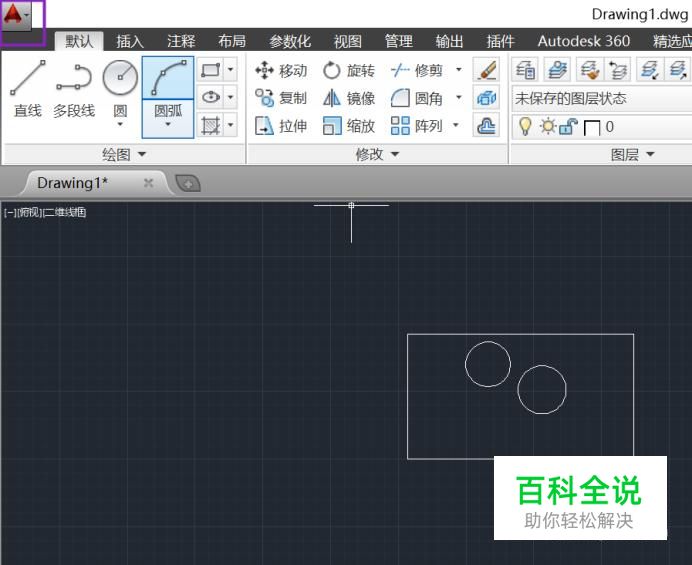Switch to the Manage (管理) ribbon tab

[x=399, y=41]
